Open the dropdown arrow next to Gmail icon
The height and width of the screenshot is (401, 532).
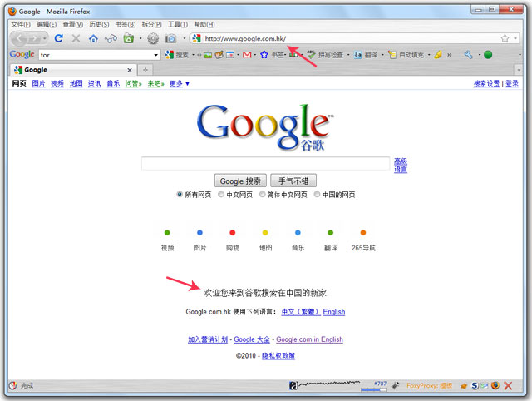pyautogui.click(x=255, y=55)
